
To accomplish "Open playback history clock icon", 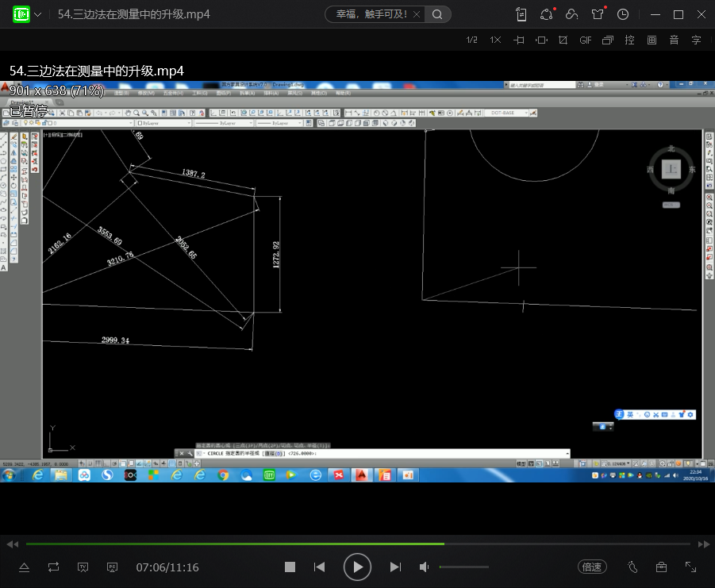I will click(x=623, y=14).
